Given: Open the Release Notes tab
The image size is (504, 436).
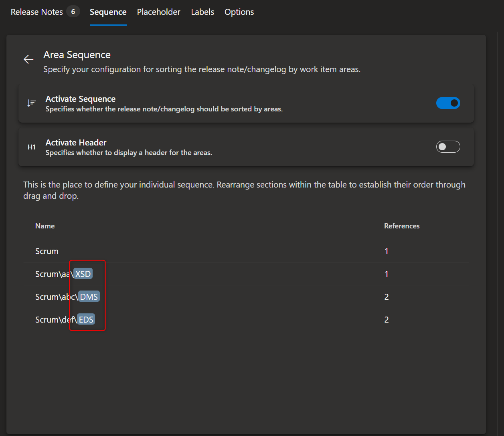Looking at the screenshot, I should click(36, 12).
